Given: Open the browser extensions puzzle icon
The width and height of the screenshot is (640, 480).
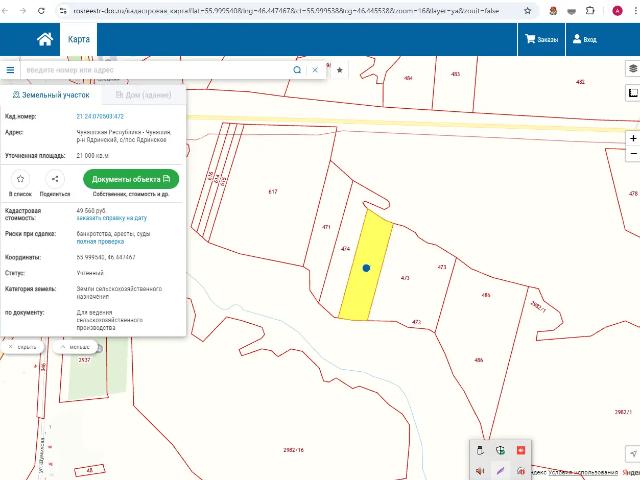Looking at the screenshot, I should (590, 11).
